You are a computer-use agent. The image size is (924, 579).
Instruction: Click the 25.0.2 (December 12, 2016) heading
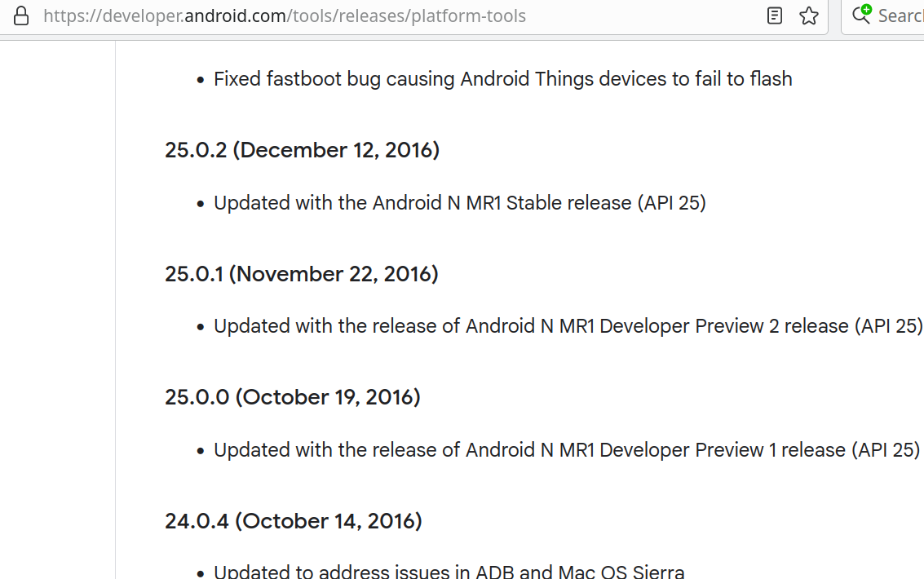[x=302, y=150]
